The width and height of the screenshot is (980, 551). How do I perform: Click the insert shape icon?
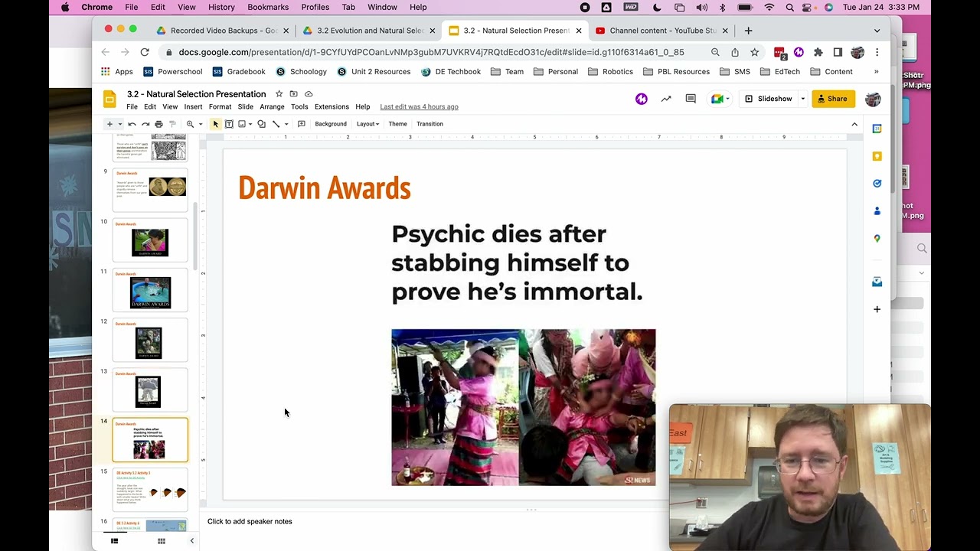(x=262, y=124)
